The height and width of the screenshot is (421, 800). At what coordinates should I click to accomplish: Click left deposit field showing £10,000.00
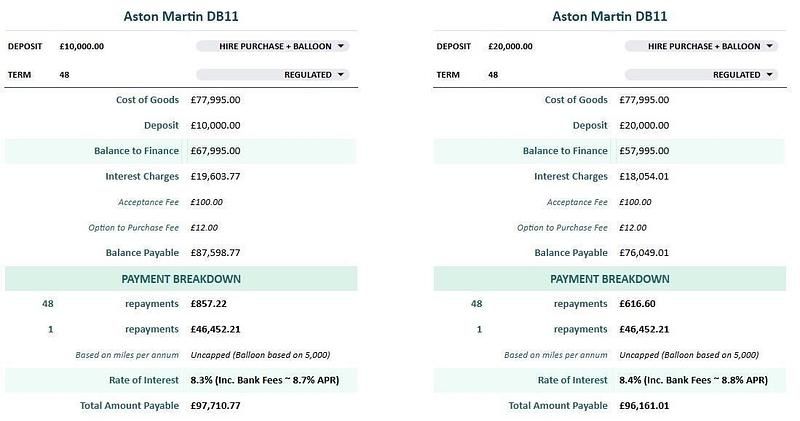(82, 46)
